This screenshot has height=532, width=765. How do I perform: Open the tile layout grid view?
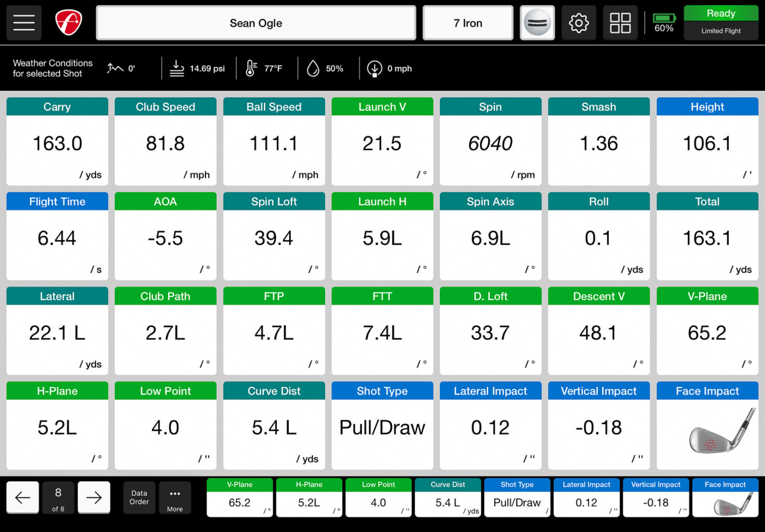620,22
